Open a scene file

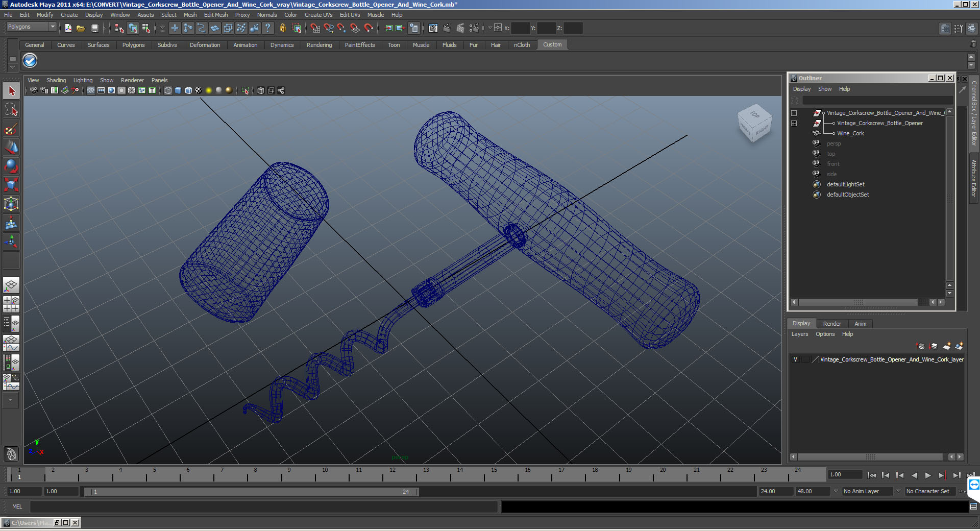81,28
